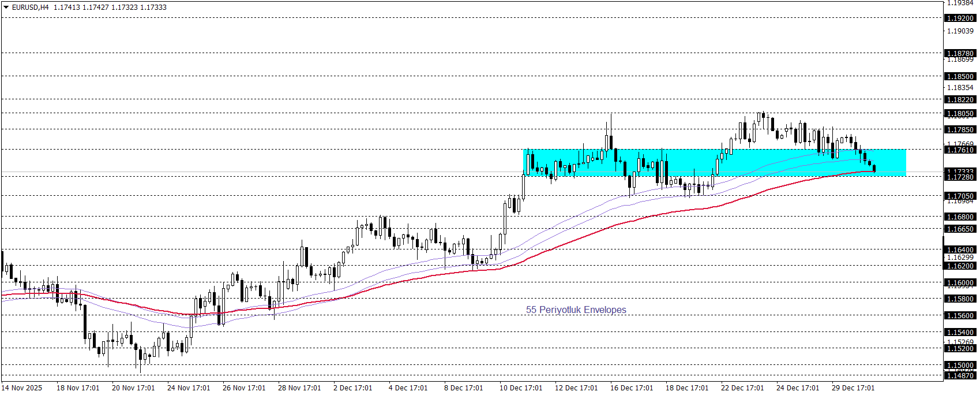Click the 12 Dec 17:01 time label
This screenshot has height=395, width=980.
576,388
